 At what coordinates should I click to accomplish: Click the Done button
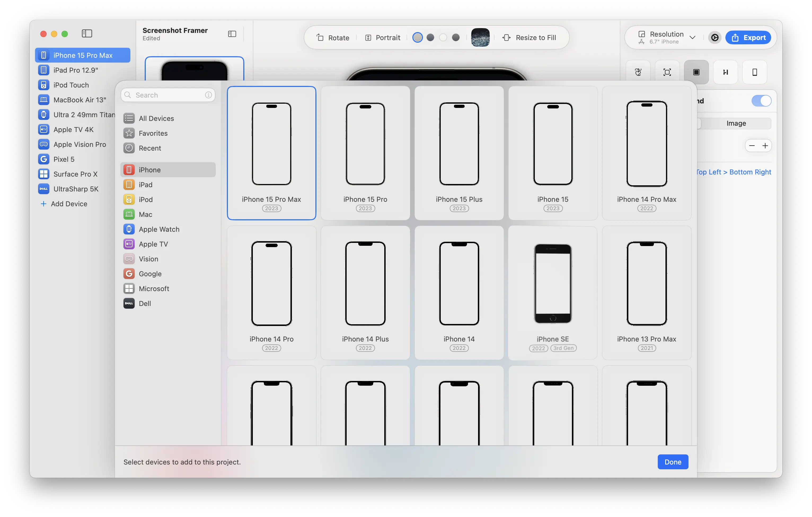[x=672, y=462]
